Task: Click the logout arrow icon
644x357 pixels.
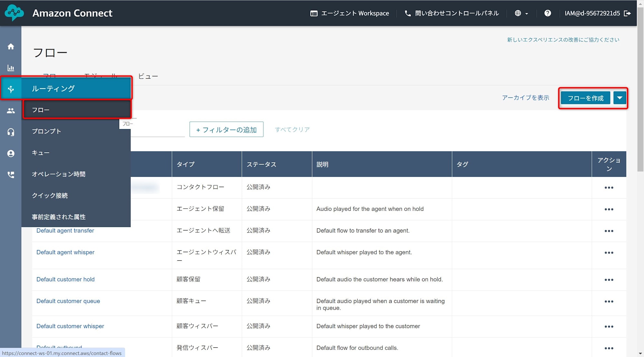Action: pyautogui.click(x=627, y=13)
